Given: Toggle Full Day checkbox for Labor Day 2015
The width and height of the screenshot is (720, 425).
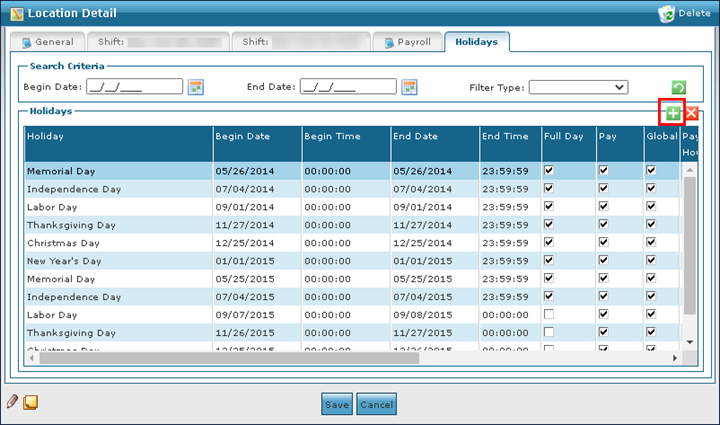Looking at the screenshot, I should tap(548, 315).
